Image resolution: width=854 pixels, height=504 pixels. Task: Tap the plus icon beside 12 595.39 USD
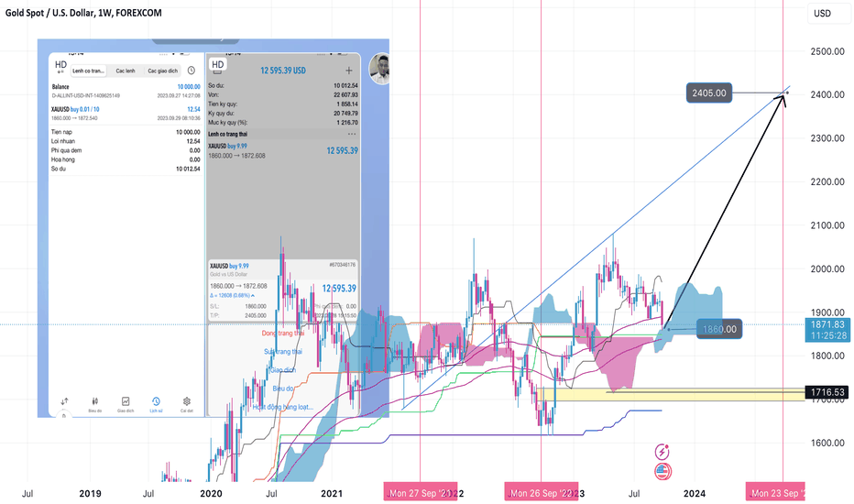348,71
